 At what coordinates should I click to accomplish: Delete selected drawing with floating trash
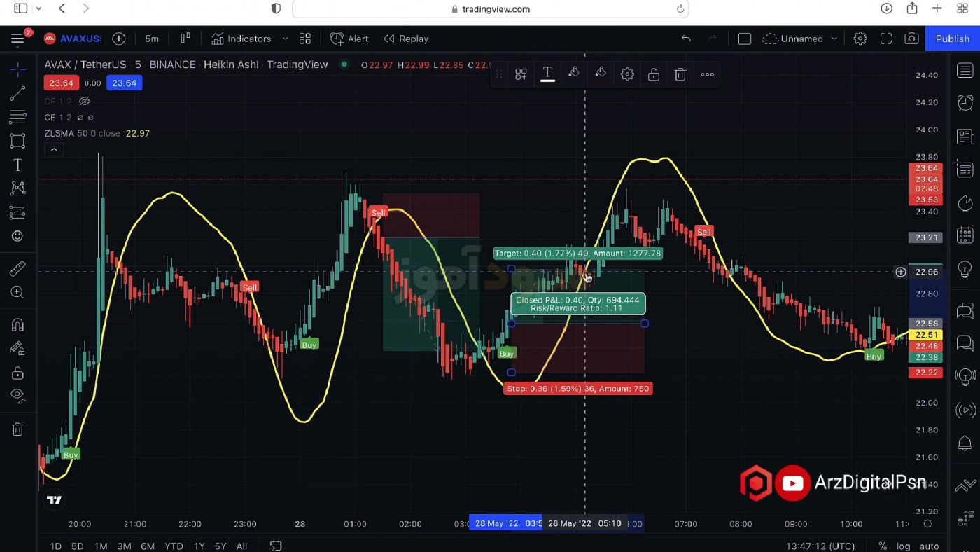(680, 74)
